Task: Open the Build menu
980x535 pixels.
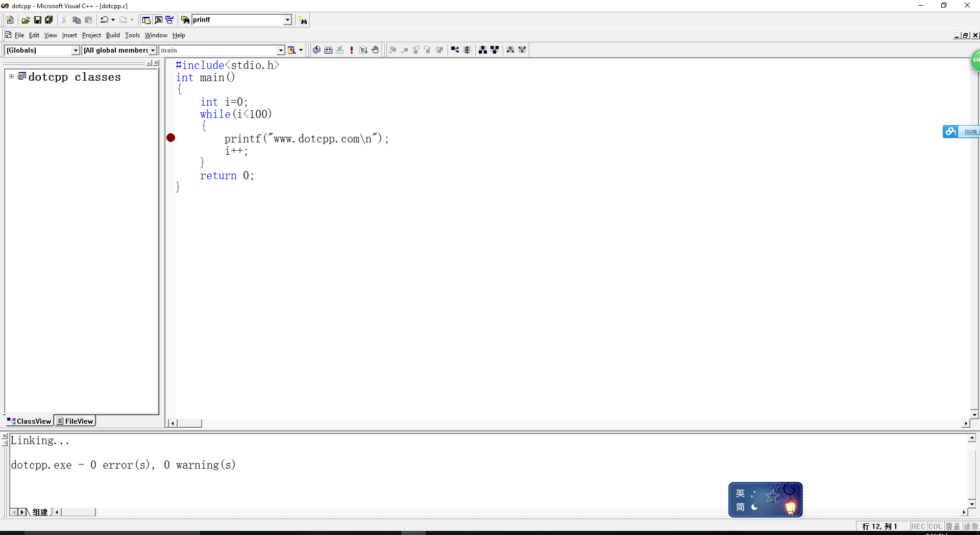Action: pyautogui.click(x=113, y=35)
